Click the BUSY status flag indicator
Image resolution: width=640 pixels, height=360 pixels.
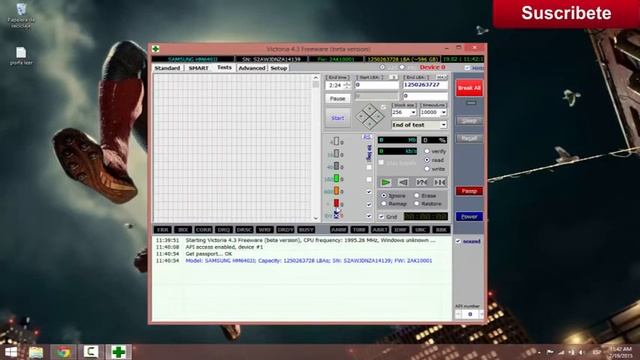click(x=306, y=230)
